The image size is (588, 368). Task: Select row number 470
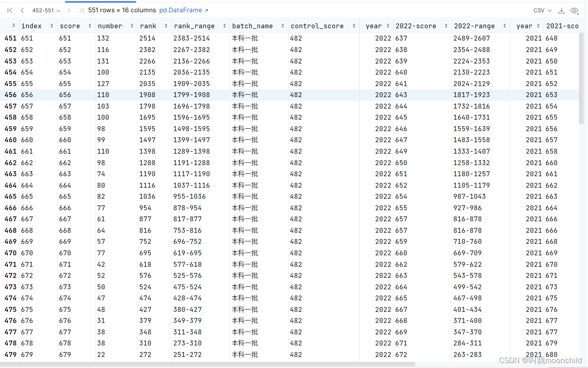click(x=11, y=253)
